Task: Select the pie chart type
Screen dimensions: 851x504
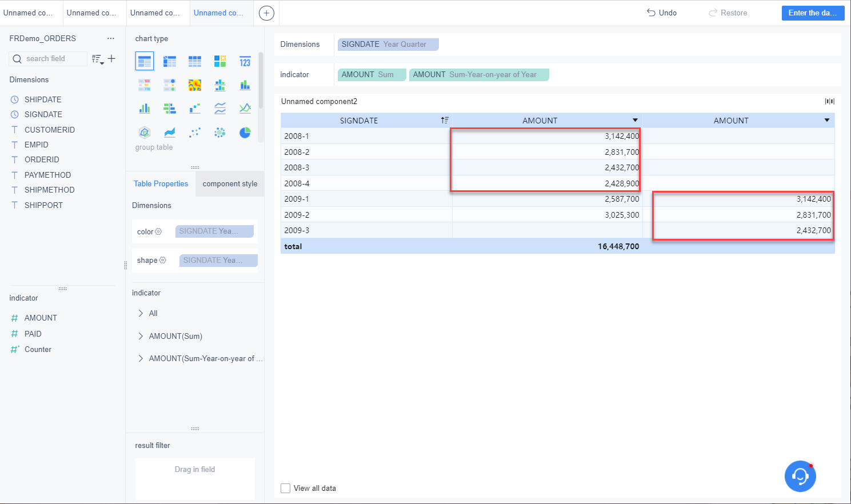Action: [x=245, y=133]
